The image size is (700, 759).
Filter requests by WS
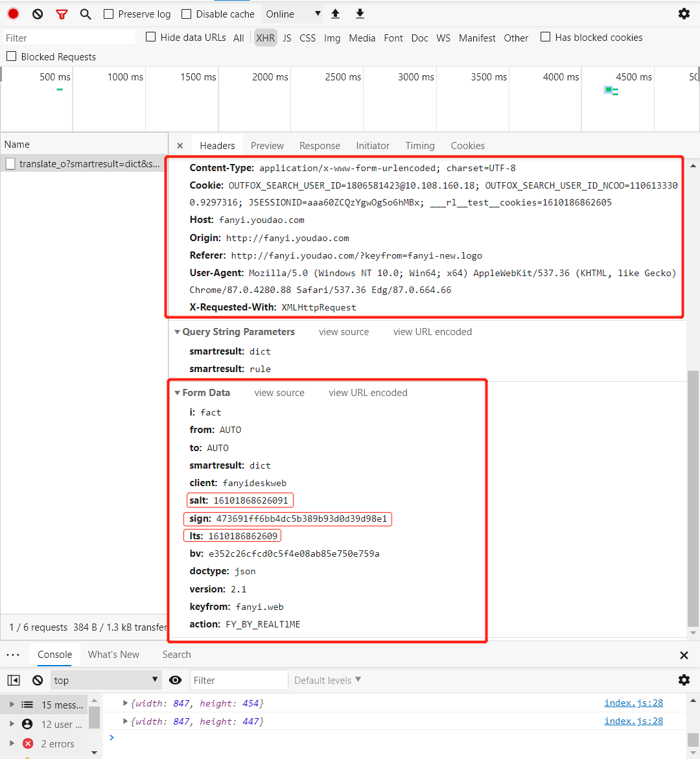[x=443, y=38]
